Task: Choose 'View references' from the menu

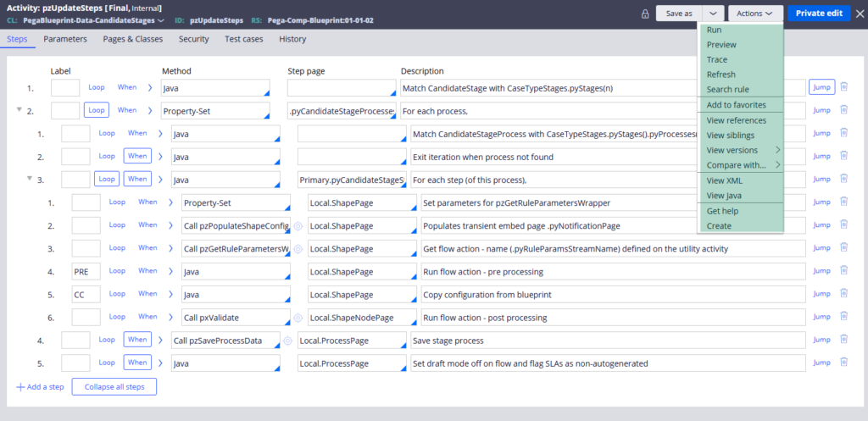Action: (x=740, y=120)
